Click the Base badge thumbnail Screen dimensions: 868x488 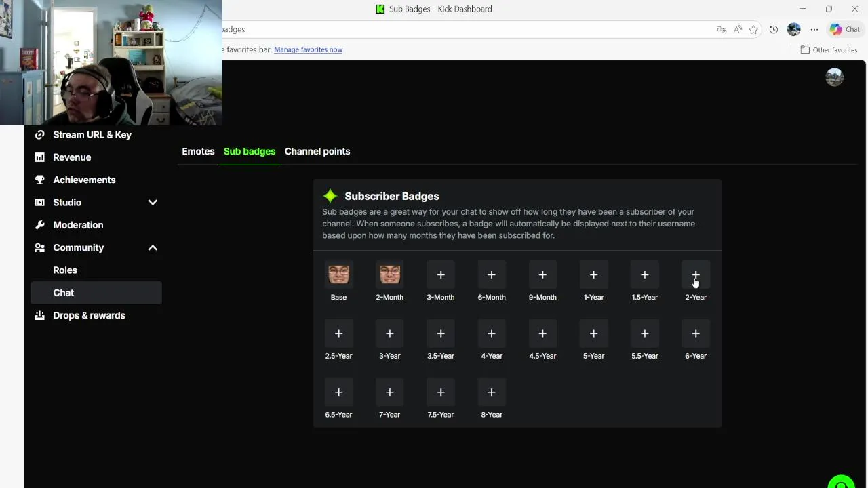pyautogui.click(x=338, y=274)
